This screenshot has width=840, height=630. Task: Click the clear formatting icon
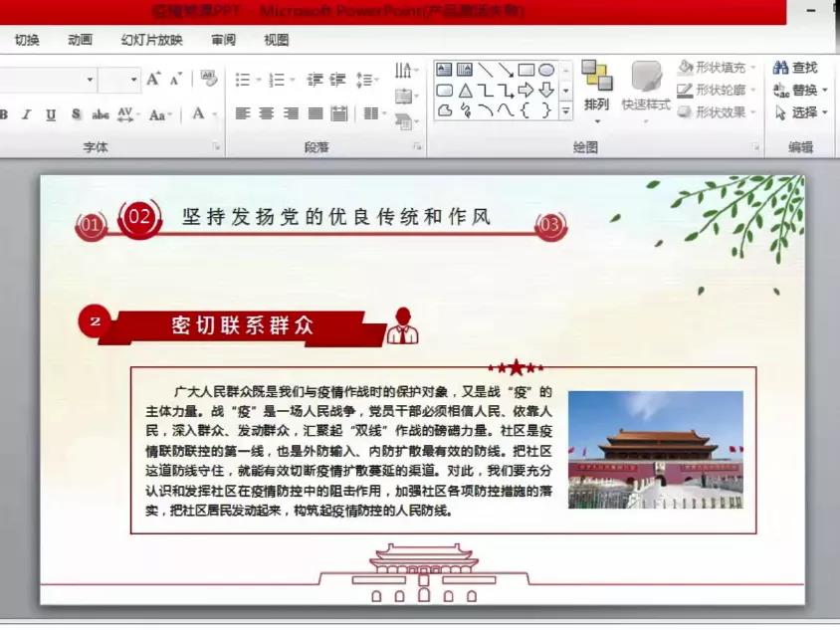point(208,79)
